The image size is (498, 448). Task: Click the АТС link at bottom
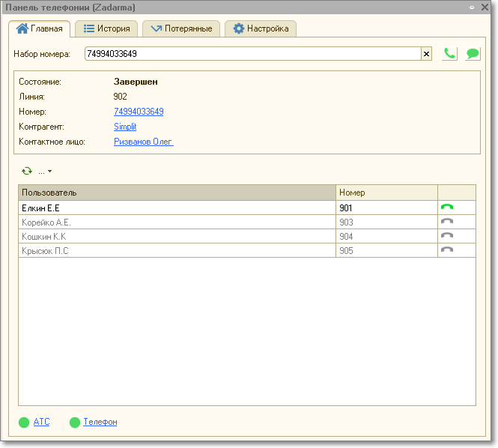(x=41, y=422)
